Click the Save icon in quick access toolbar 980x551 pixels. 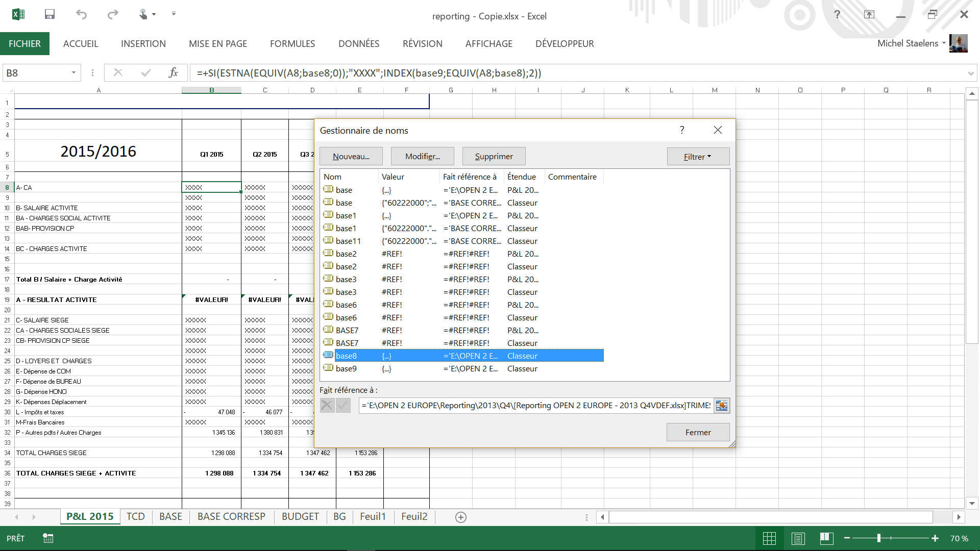point(50,14)
